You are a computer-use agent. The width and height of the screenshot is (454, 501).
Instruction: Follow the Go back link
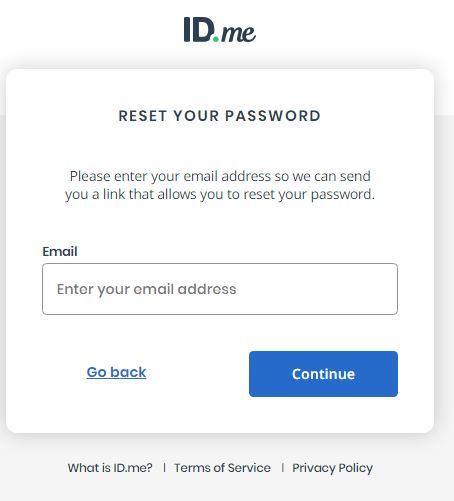(x=116, y=372)
